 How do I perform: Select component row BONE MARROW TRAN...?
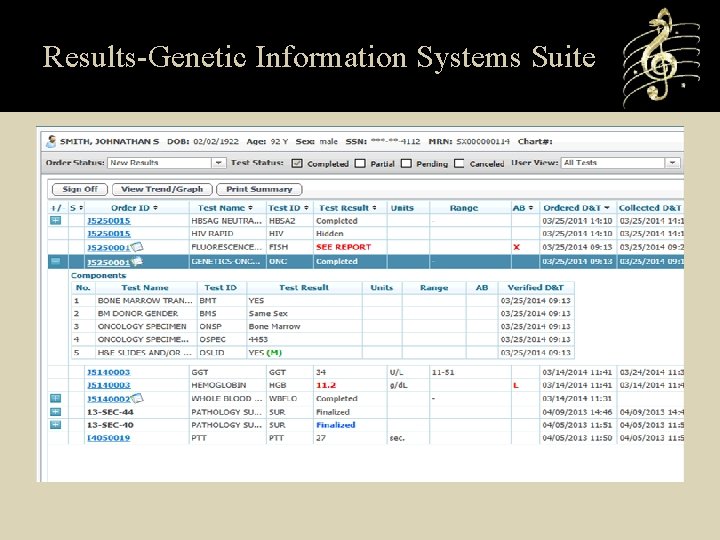(x=323, y=301)
